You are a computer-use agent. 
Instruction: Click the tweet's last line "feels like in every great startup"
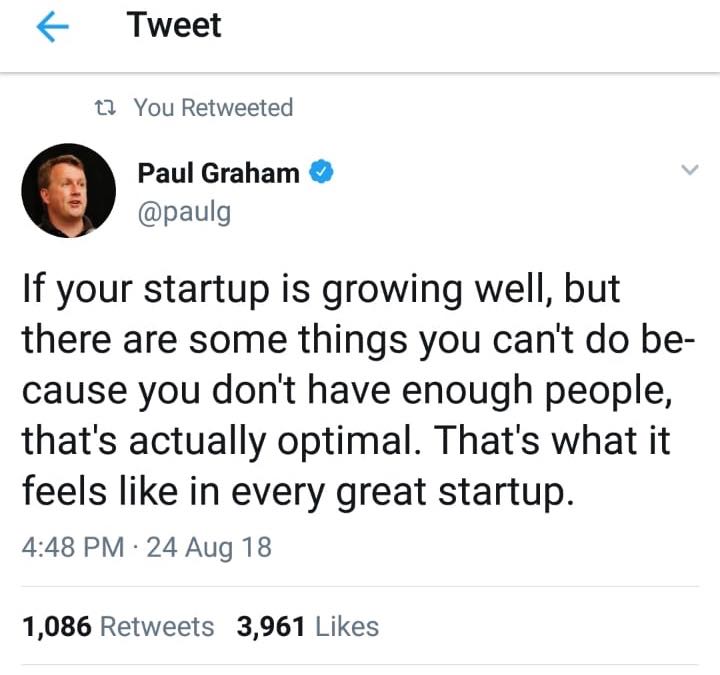click(x=298, y=493)
